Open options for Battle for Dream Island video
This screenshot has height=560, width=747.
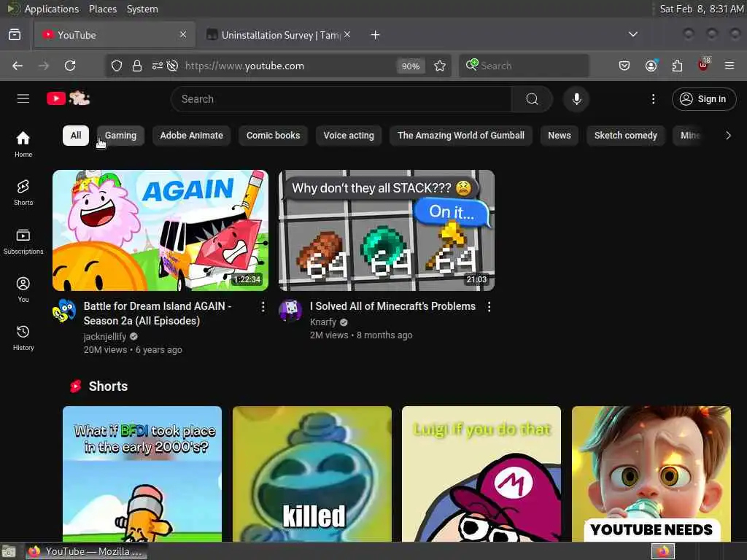coord(263,307)
